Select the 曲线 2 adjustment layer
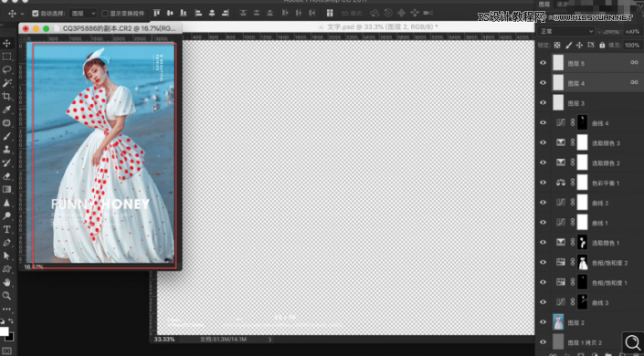 590,203
